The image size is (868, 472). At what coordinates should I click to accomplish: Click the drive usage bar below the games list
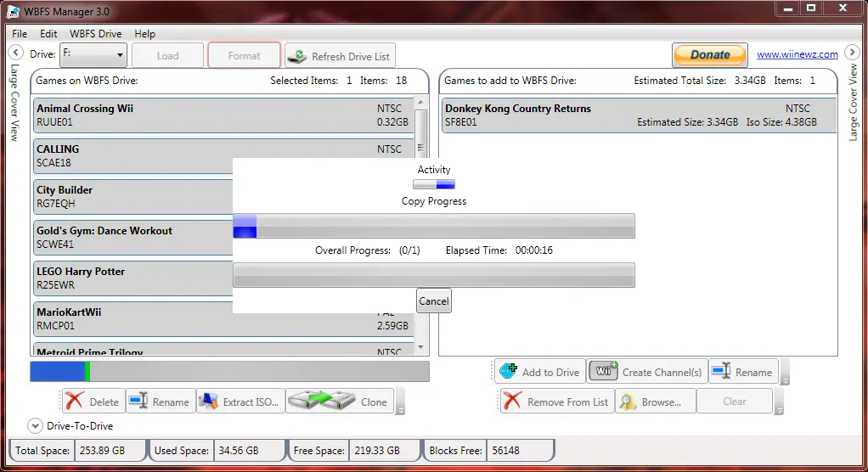[229, 371]
